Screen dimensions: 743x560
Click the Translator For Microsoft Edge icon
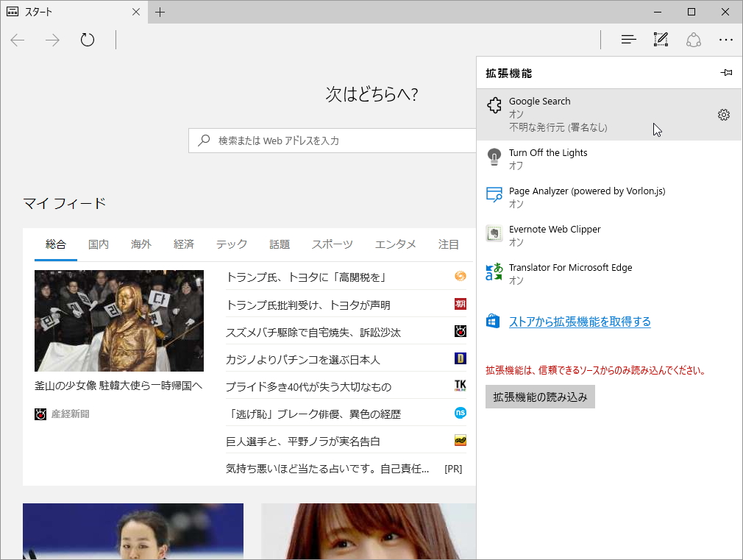tap(494, 272)
